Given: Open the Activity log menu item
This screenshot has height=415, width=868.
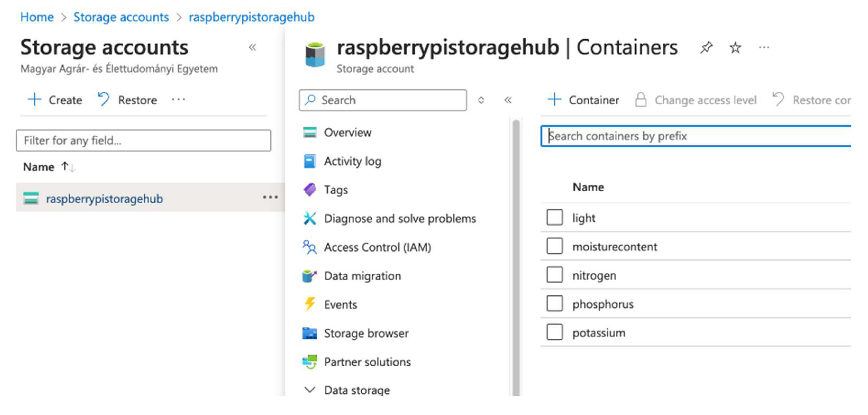Looking at the screenshot, I should (352, 161).
